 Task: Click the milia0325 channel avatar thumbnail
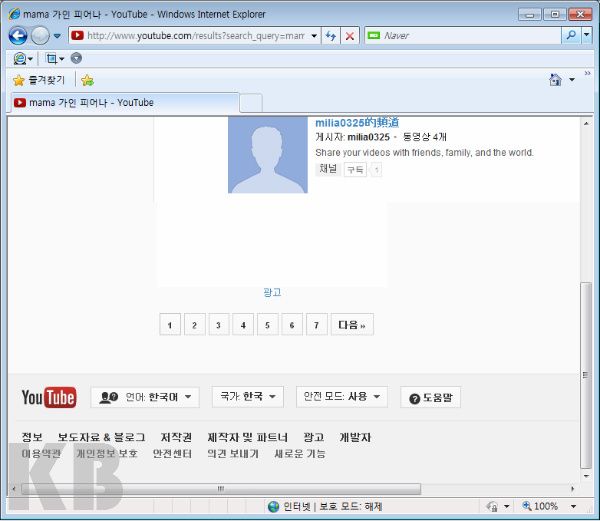click(268, 155)
